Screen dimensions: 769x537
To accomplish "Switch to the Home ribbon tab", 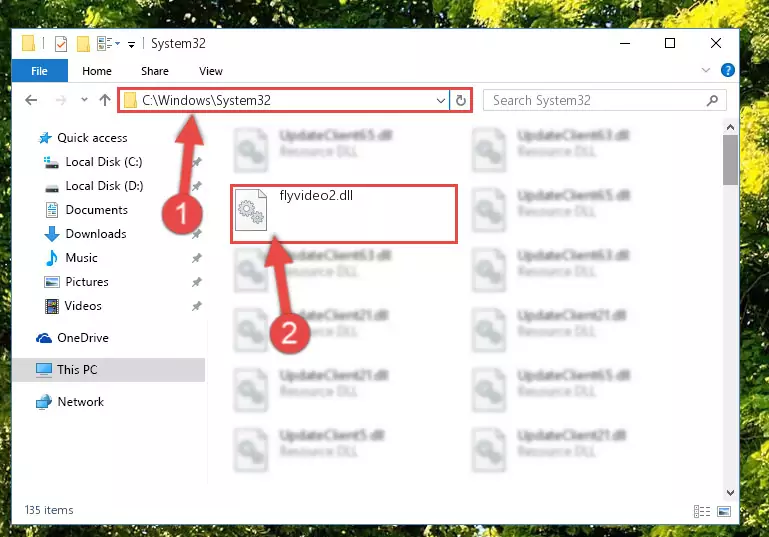I will tap(97, 71).
